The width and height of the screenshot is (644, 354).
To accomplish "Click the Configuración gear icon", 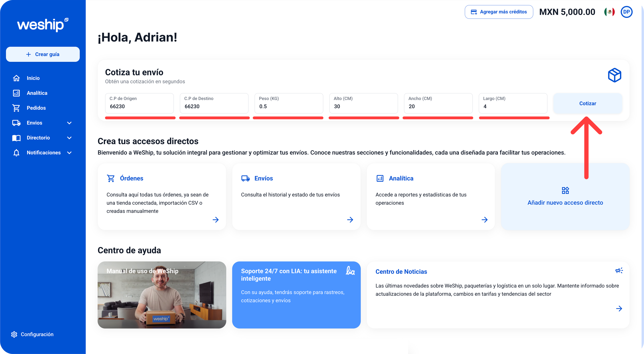I will (x=14, y=334).
